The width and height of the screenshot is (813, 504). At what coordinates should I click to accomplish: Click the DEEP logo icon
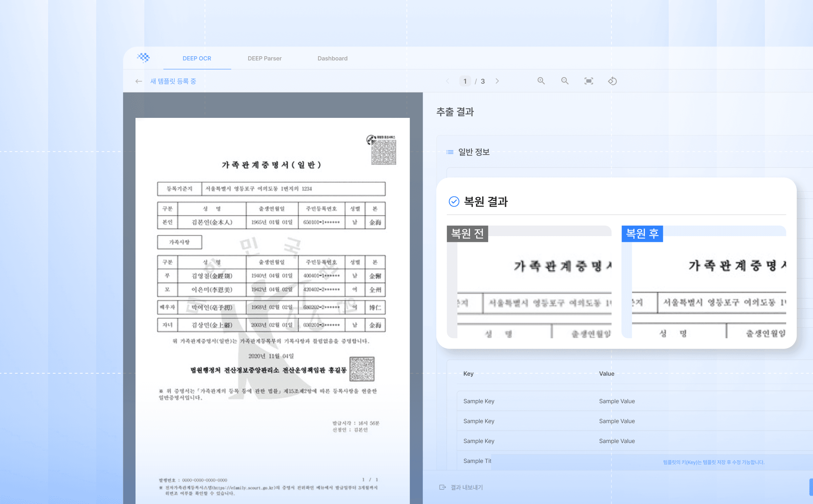point(144,58)
